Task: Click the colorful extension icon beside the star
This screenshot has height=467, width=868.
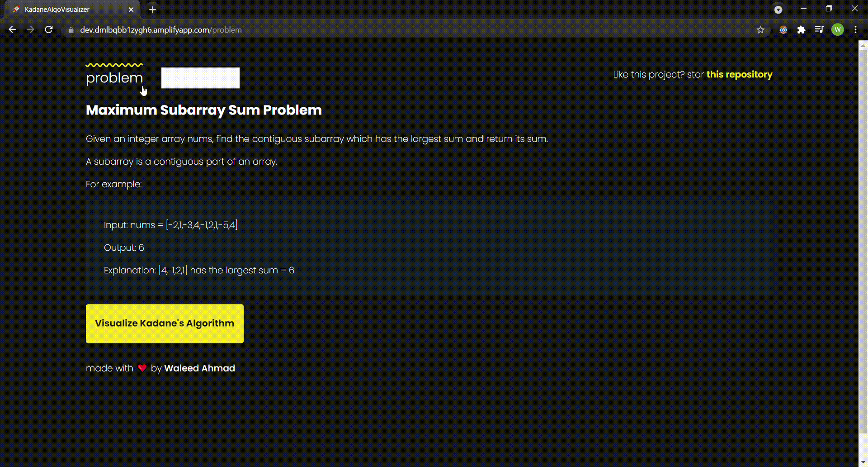Action: 783,30
